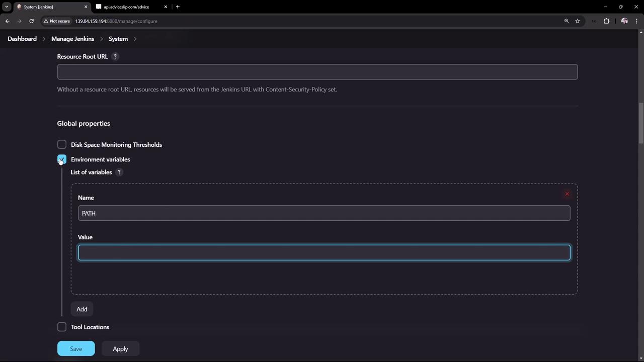
Task: Click the List of variables label
Action: (x=91, y=172)
